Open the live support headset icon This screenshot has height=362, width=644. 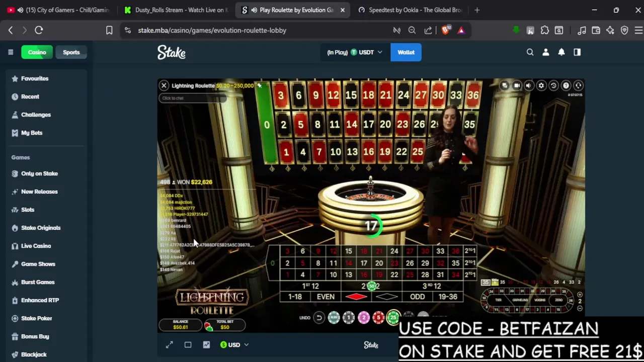[x=579, y=86]
